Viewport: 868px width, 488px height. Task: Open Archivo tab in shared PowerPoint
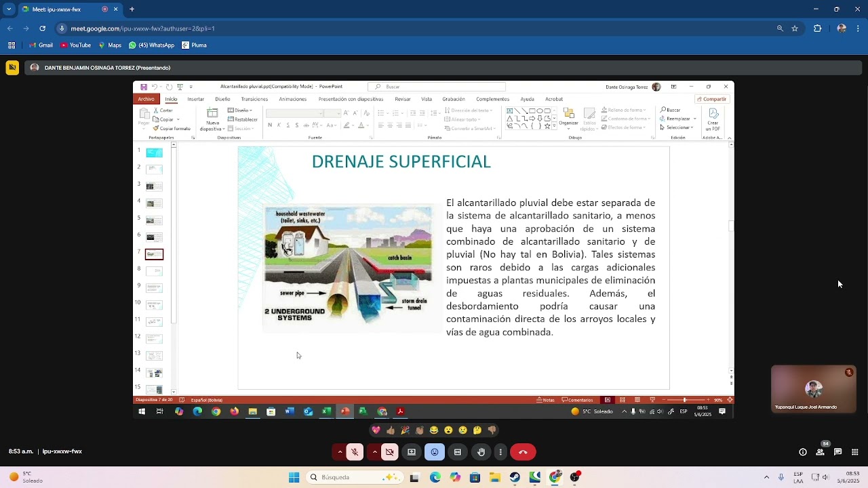[146, 99]
